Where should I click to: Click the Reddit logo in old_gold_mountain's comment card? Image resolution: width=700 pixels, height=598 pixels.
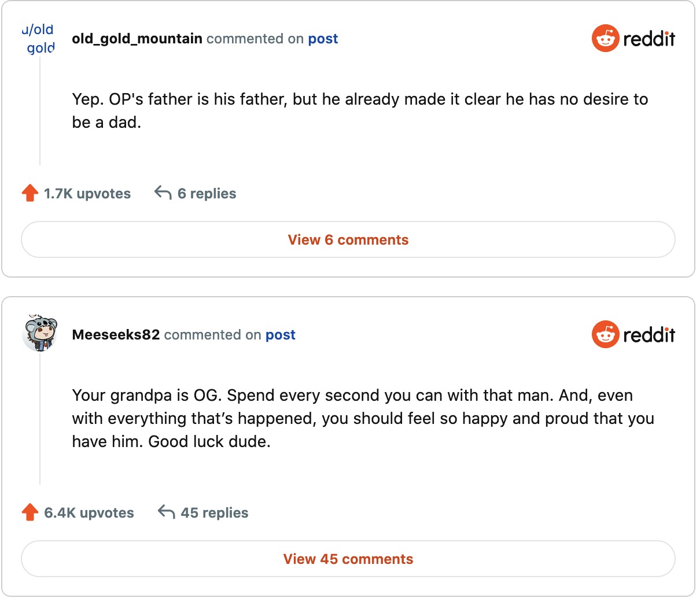[x=633, y=39]
